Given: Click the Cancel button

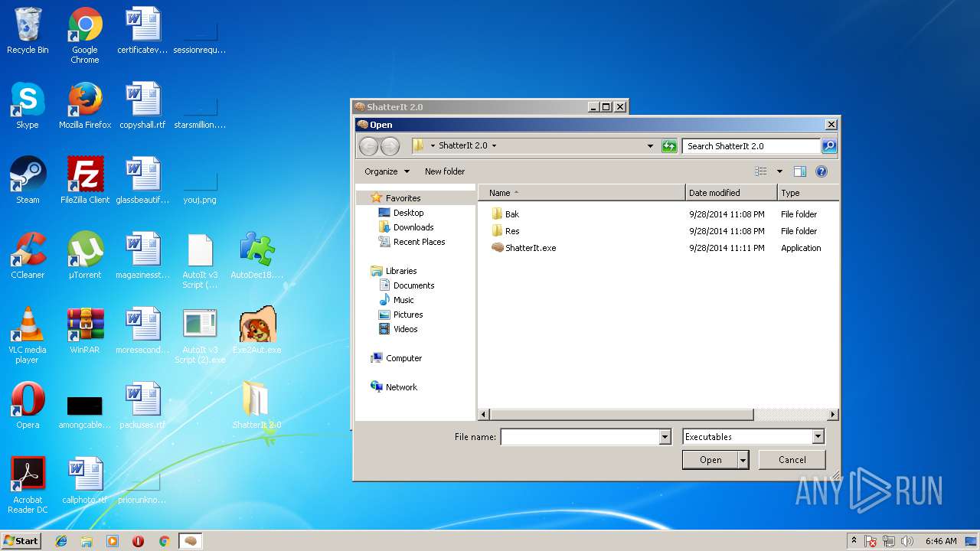Looking at the screenshot, I should [792, 460].
